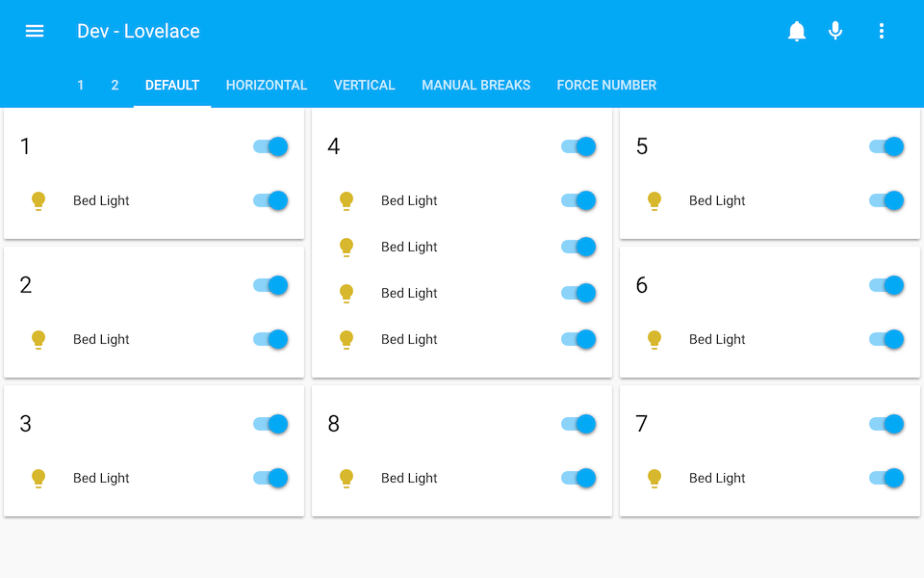This screenshot has width=924, height=578.
Task: Click the Bed Light label in card 5
Action: (717, 200)
